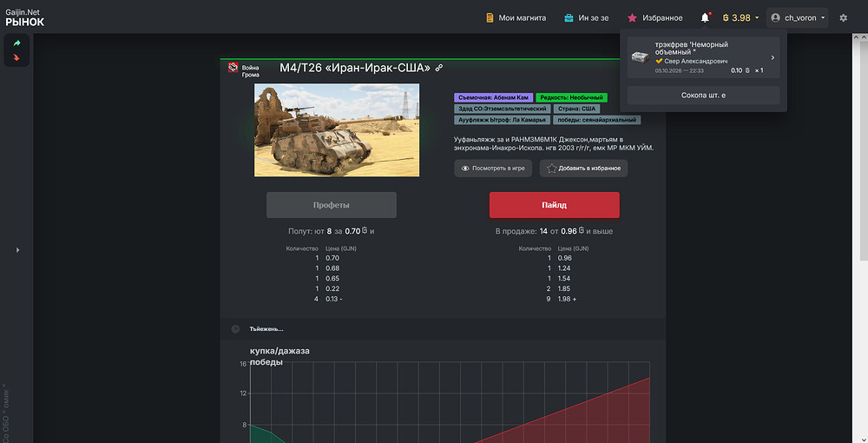Click the победы tag label
Image resolution: width=868 pixels, height=443 pixels.
click(597, 120)
